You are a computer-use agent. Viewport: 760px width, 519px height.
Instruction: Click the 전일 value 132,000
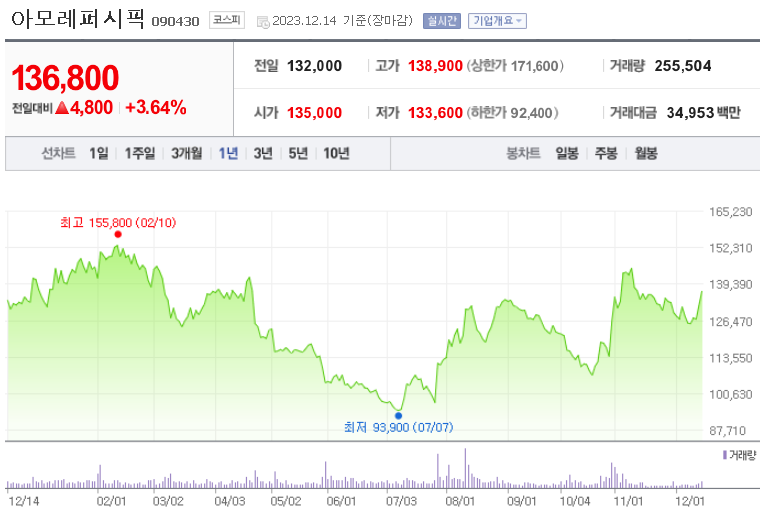(x=315, y=66)
